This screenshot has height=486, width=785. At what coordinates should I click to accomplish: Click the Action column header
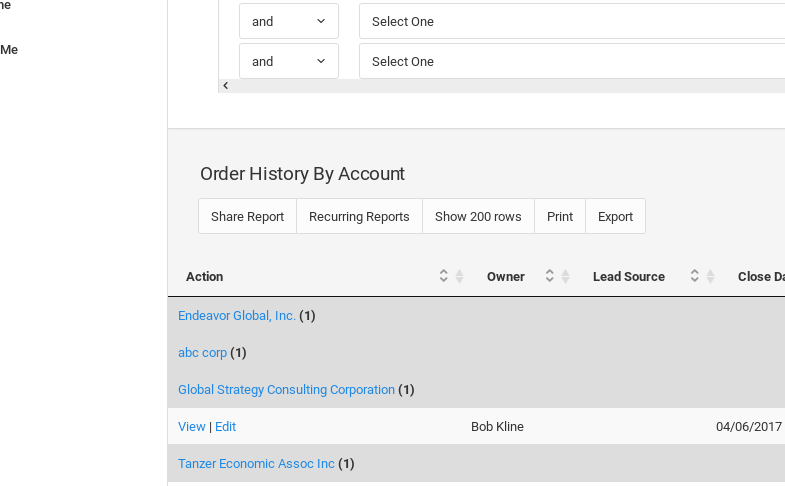205,276
